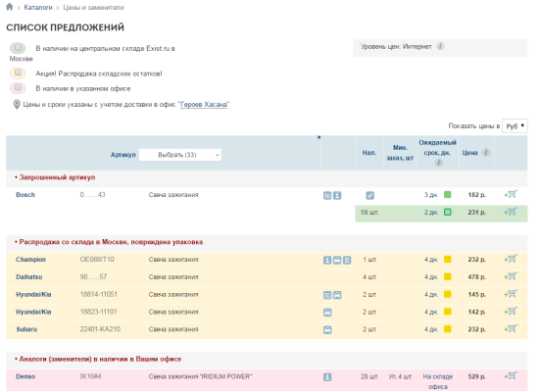Toggle the green central warehouse checkbox
541x392 pixels.
tap(18, 47)
